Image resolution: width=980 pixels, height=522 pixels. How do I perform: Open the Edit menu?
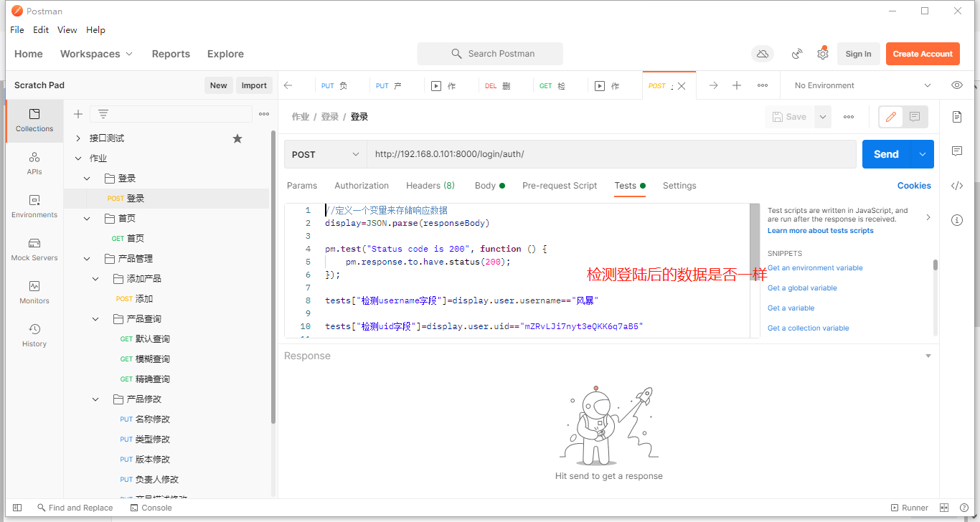[41, 30]
